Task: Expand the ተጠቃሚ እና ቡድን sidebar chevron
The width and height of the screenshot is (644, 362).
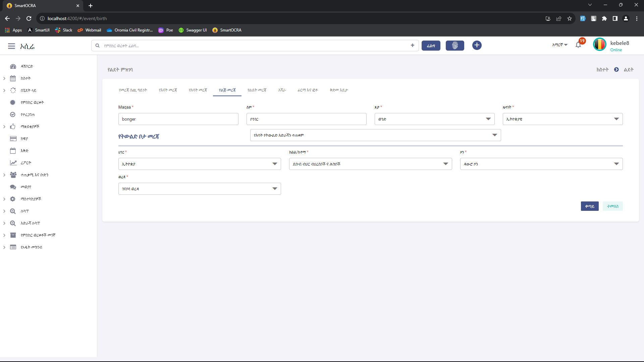Action: coord(4,175)
